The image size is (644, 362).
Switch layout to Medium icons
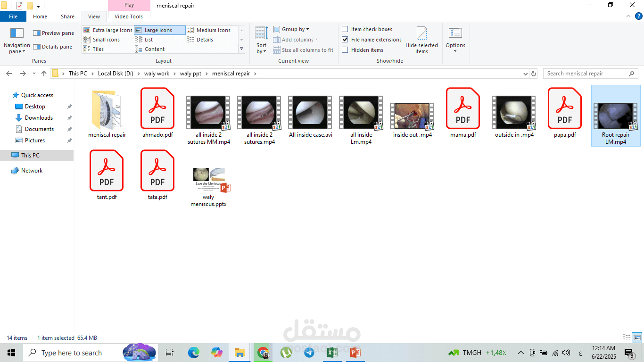[x=209, y=30]
